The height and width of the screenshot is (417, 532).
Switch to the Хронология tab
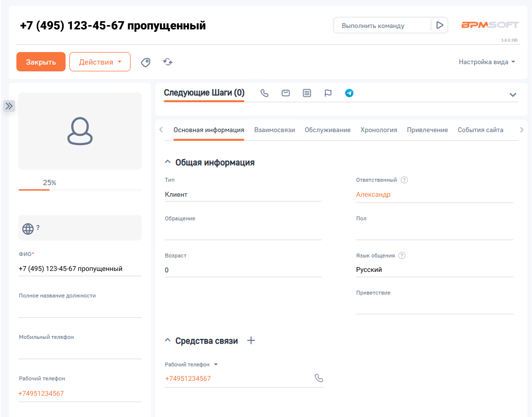click(x=379, y=130)
